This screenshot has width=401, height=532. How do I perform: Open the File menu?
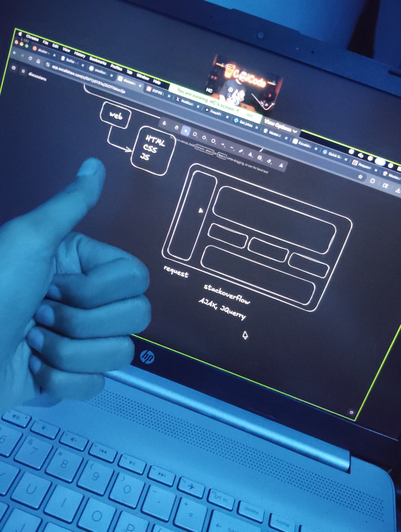point(45,43)
